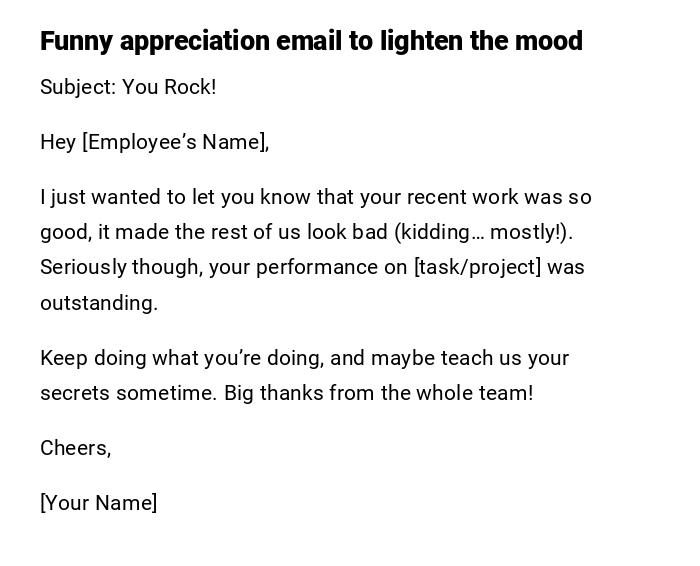Click the line starting "Keep doing what you're doing"

pyautogui.click(x=304, y=358)
